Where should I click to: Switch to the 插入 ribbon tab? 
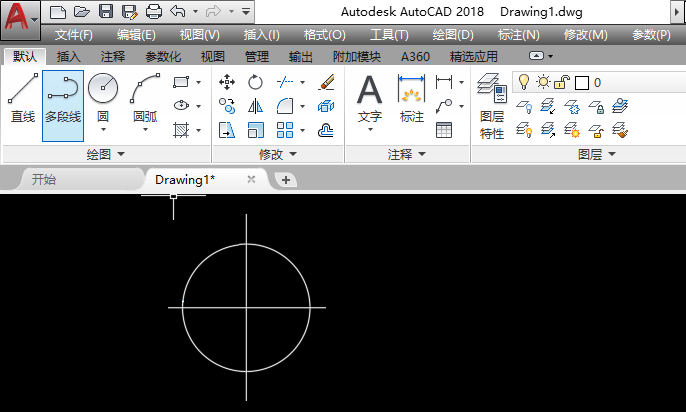point(69,56)
